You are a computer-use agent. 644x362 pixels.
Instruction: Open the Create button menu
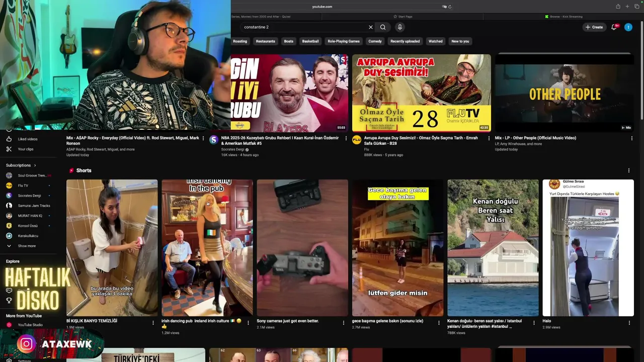point(594,27)
